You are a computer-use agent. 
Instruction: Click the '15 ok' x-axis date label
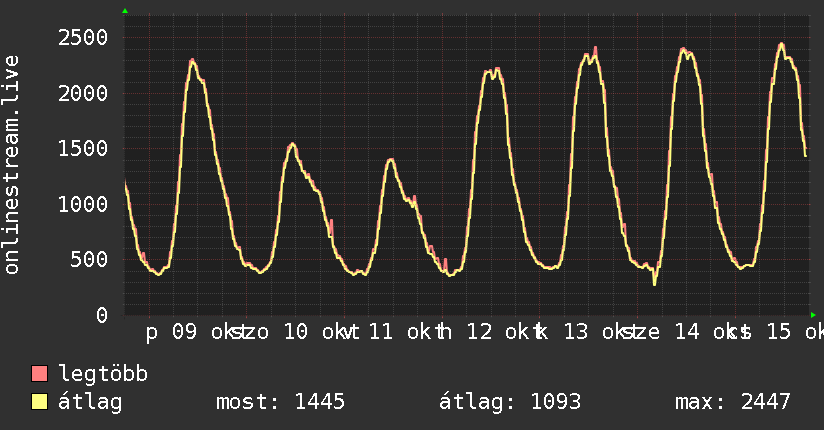[x=795, y=332]
